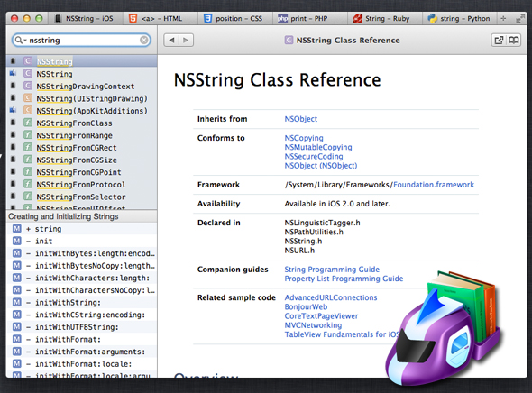Screen dimensions: 532x393
Task: Select the string - Python tab
Action: pyautogui.click(x=459, y=19)
